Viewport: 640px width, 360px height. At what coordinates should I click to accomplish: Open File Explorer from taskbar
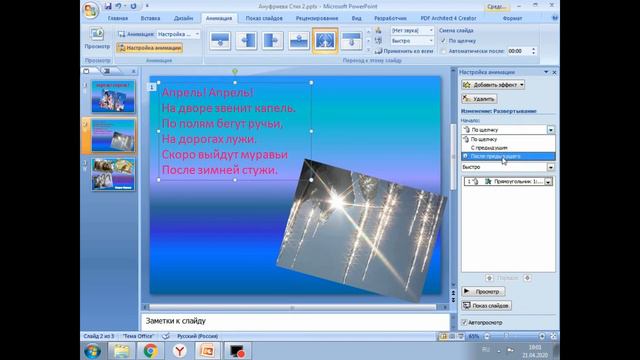(x=121, y=351)
